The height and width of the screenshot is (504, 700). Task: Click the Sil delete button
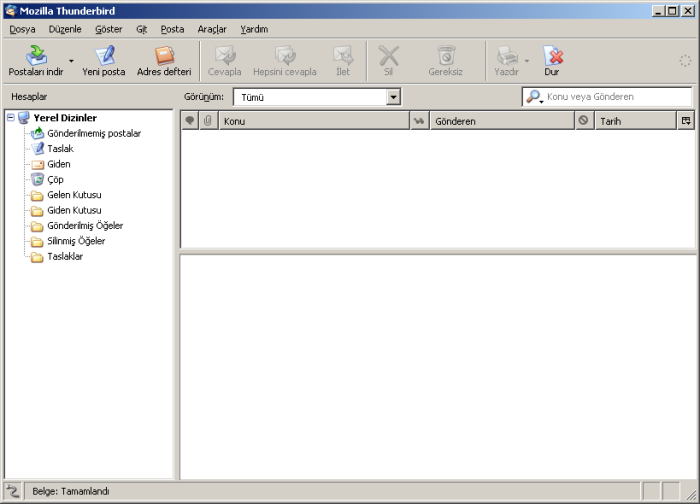pyautogui.click(x=388, y=61)
